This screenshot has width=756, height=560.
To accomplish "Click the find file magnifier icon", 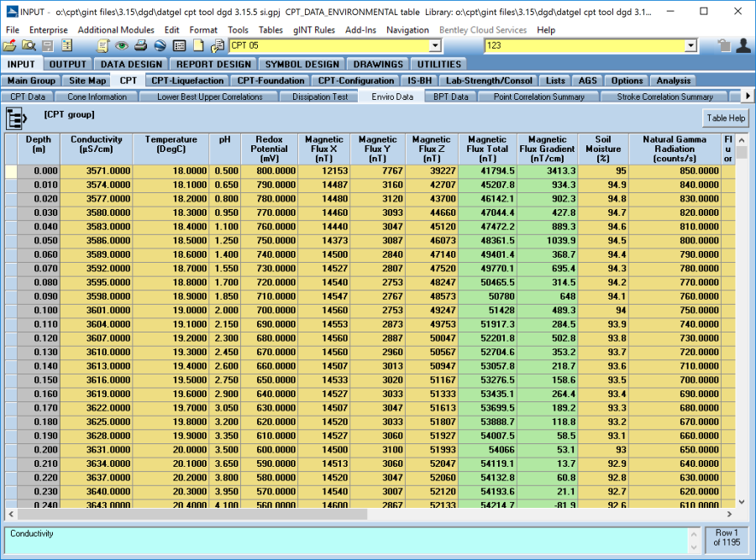I will pyautogui.click(x=28, y=45).
